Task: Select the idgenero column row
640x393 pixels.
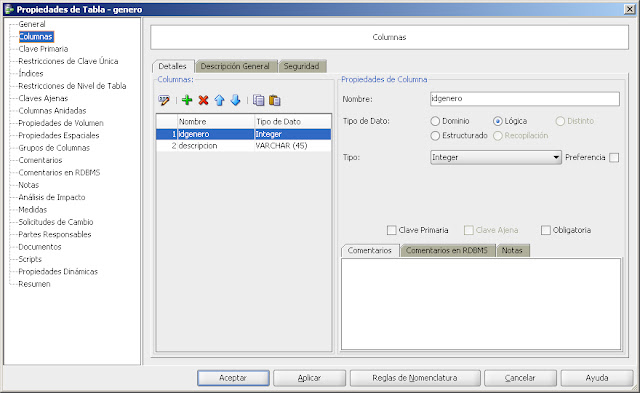Action: [244, 134]
